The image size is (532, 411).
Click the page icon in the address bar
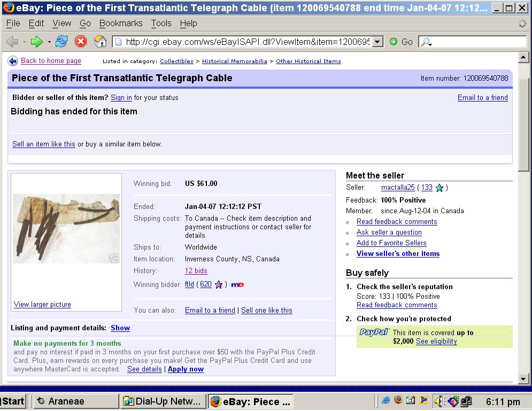pos(118,42)
